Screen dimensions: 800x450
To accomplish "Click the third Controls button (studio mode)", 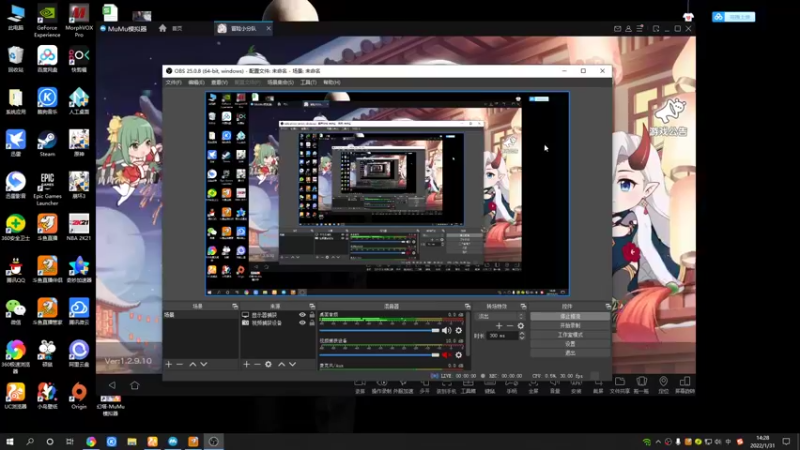I will pos(570,335).
